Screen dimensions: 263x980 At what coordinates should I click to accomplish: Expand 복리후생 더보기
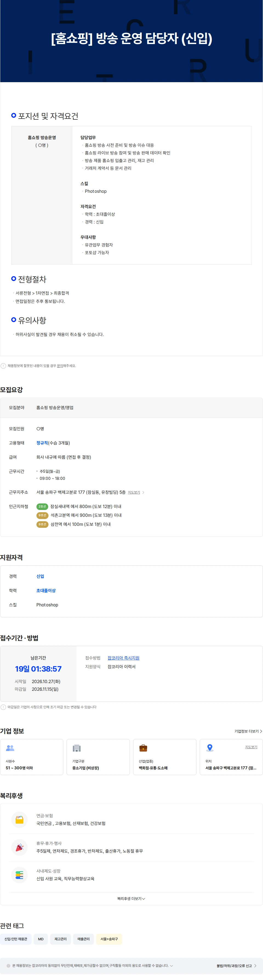pyautogui.click(x=131, y=899)
